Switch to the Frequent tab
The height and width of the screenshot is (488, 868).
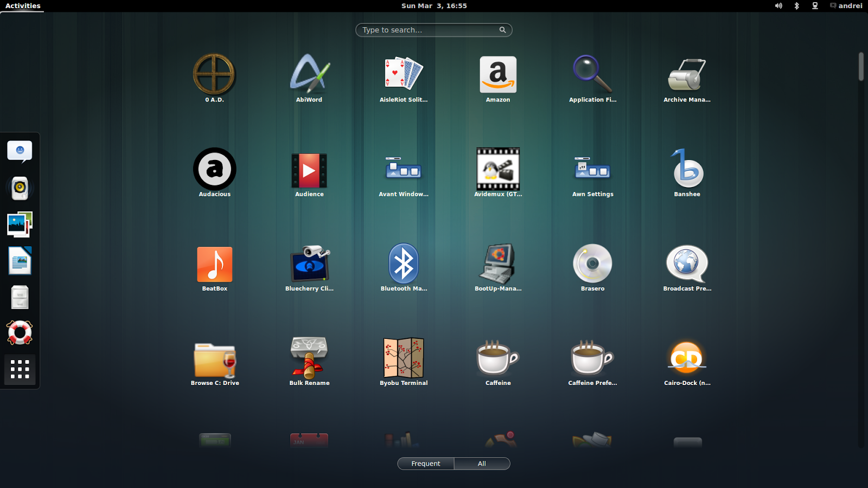click(425, 464)
